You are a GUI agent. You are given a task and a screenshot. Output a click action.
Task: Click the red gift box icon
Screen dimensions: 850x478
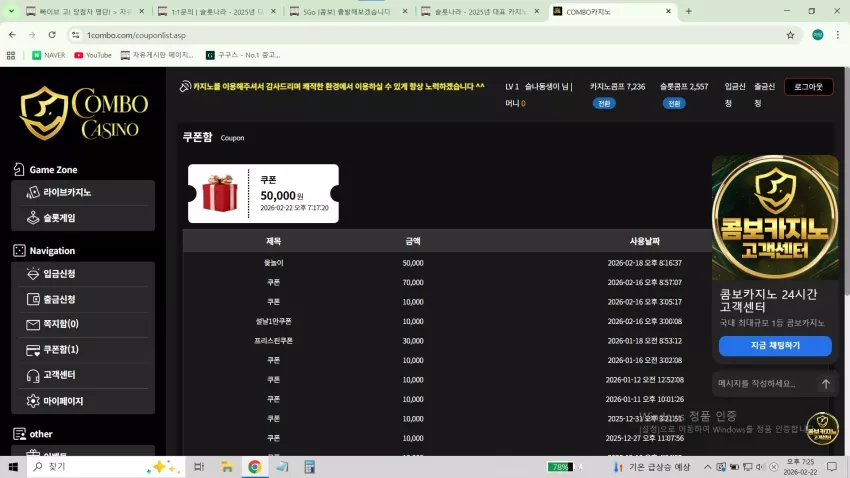point(220,193)
